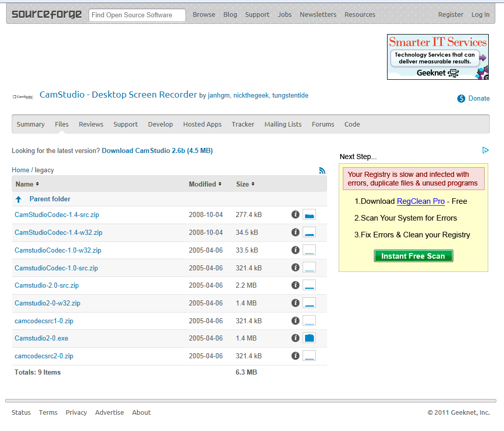Open Newsletters in the top navigation

(318, 14)
